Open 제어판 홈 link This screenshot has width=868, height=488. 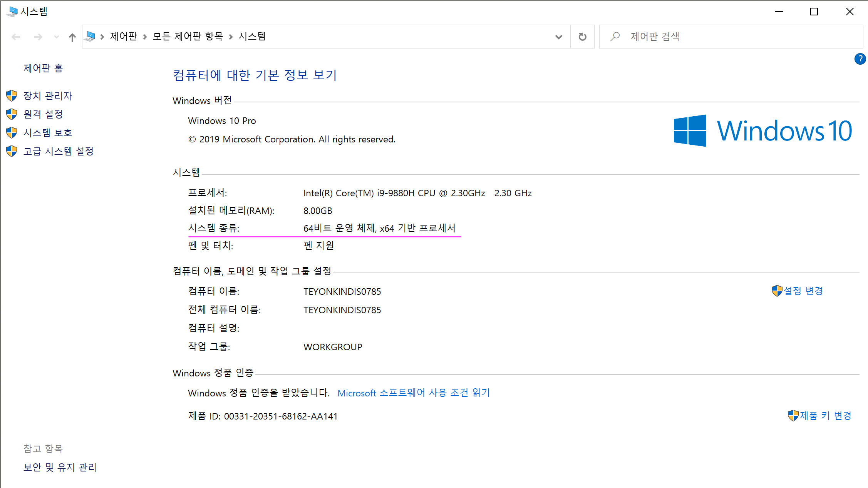[43, 68]
